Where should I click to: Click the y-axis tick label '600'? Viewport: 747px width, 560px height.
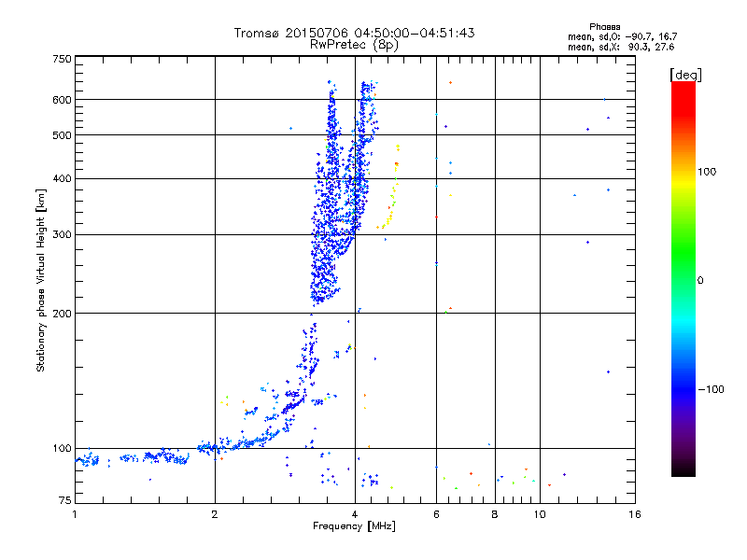(x=62, y=100)
